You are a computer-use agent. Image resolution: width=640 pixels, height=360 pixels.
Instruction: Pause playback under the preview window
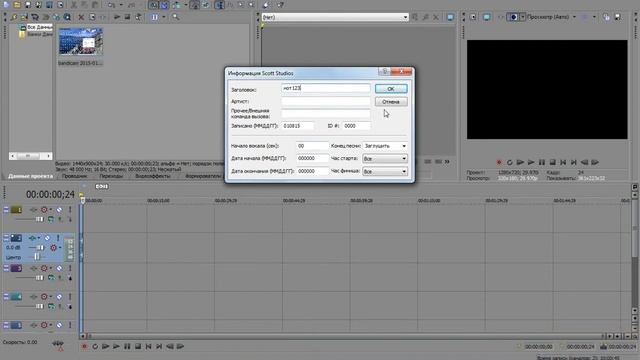coord(542,162)
